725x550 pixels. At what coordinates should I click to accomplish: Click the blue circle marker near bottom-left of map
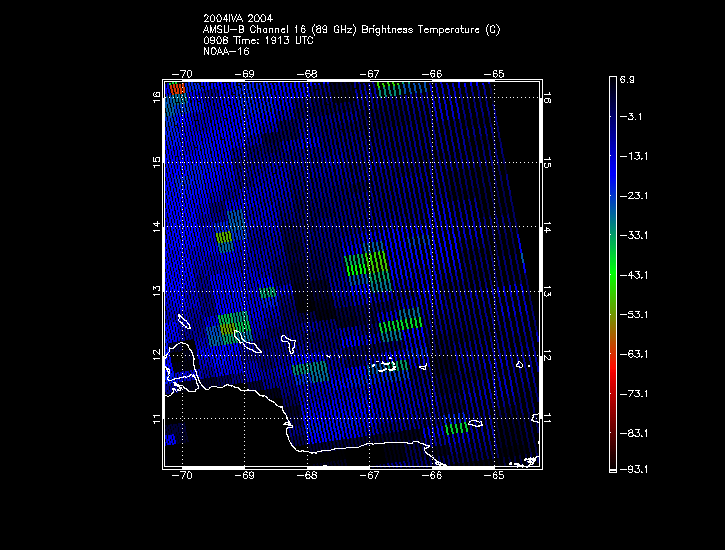coord(171,439)
